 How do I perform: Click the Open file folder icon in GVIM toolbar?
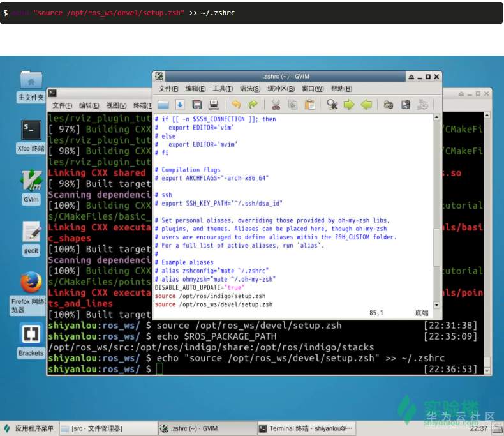pyautogui.click(x=163, y=105)
